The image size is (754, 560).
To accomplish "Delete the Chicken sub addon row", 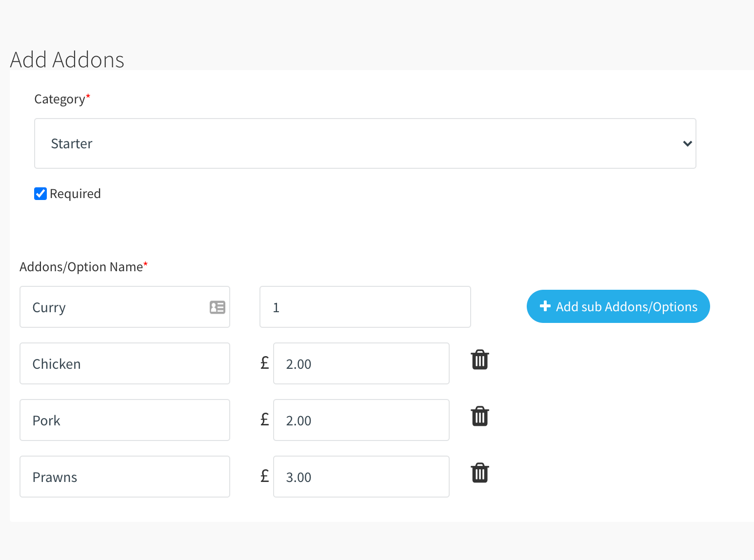I will 480,360.
